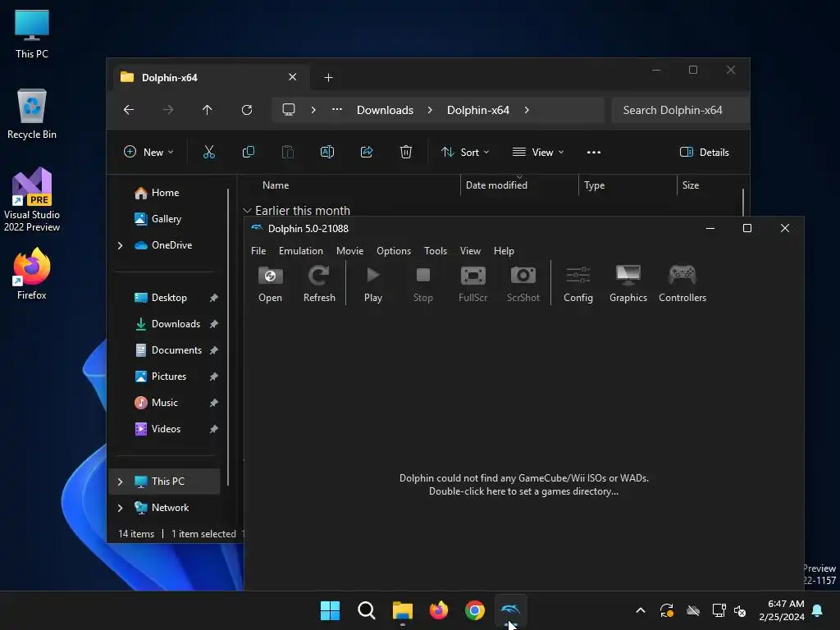Open the Sort dropdown in File Explorer
Image resolution: width=840 pixels, height=630 pixels.
point(464,152)
